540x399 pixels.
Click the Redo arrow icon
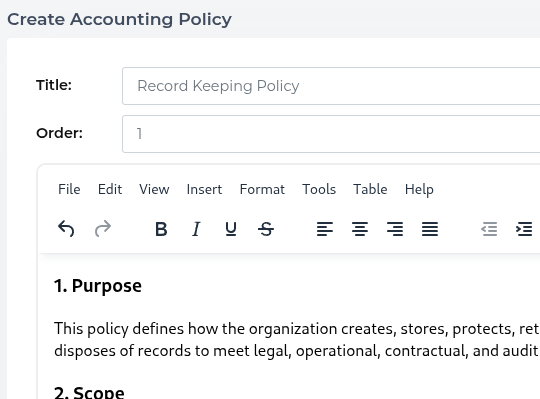tap(103, 229)
